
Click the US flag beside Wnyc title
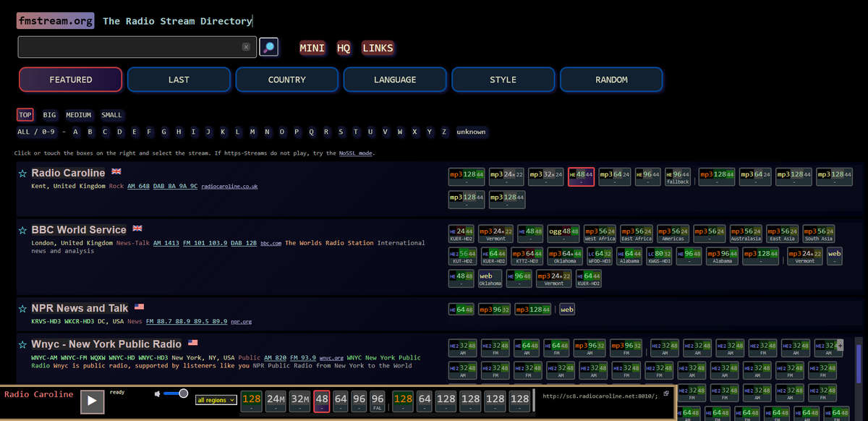(193, 343)
